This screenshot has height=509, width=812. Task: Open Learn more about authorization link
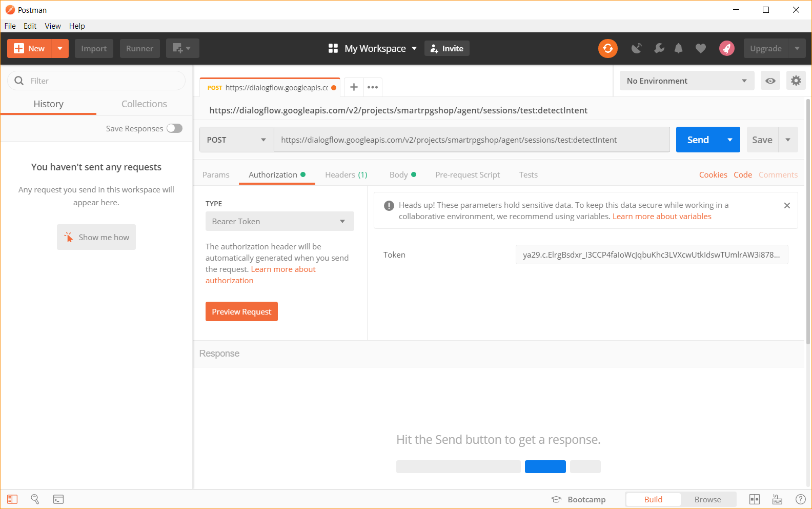pos(260,275)
